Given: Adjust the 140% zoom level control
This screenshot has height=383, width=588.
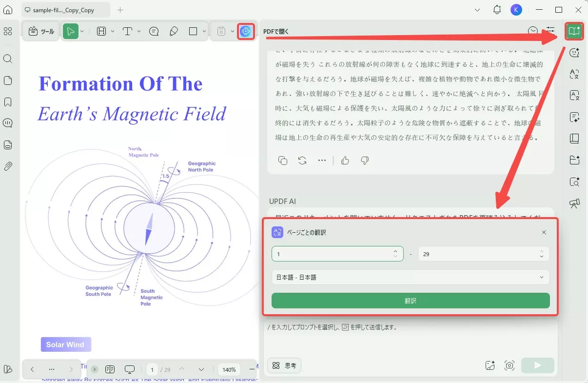Looking at the screenshot, I should pyautogui.click(x=229, y=369).
